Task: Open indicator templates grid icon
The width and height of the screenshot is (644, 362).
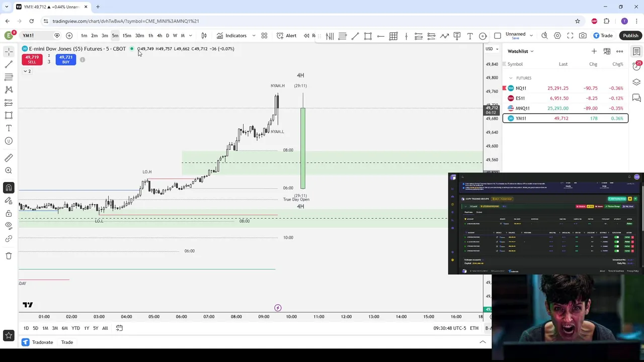Action: [264, 36]
